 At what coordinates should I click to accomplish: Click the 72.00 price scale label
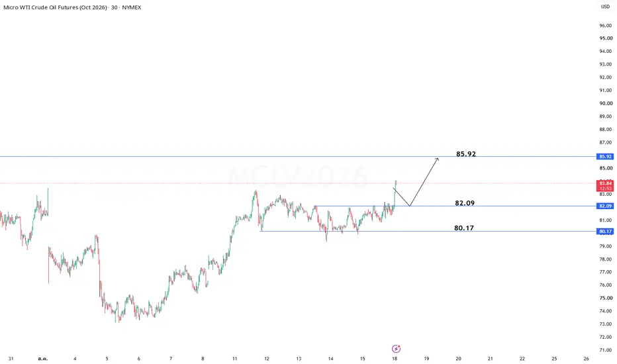tap(606, 337)
